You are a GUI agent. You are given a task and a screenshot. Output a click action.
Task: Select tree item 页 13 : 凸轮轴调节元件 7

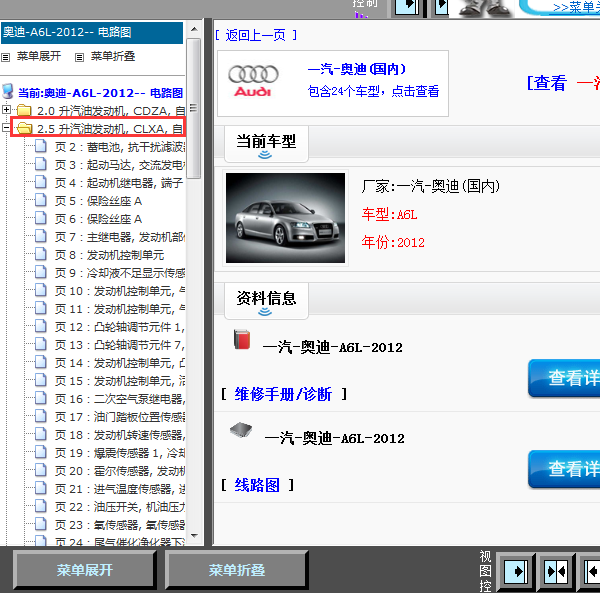pyautogui.click(x=120, y=345)
